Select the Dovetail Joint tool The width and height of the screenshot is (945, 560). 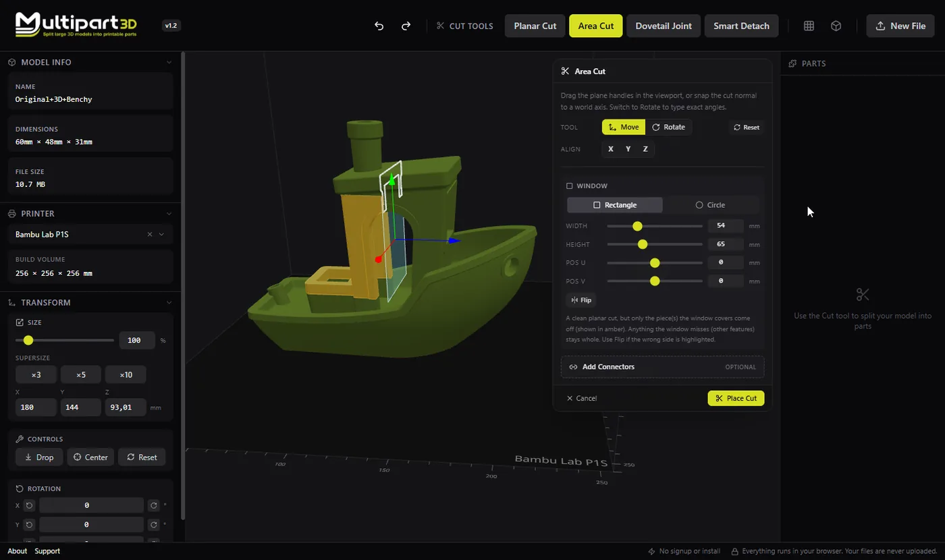tap(664, 26)
